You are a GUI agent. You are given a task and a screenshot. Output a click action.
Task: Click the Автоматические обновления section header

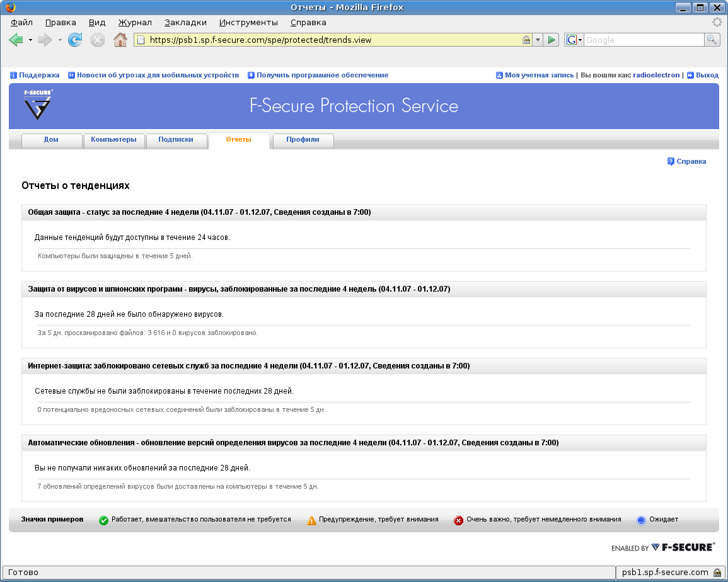364,443
